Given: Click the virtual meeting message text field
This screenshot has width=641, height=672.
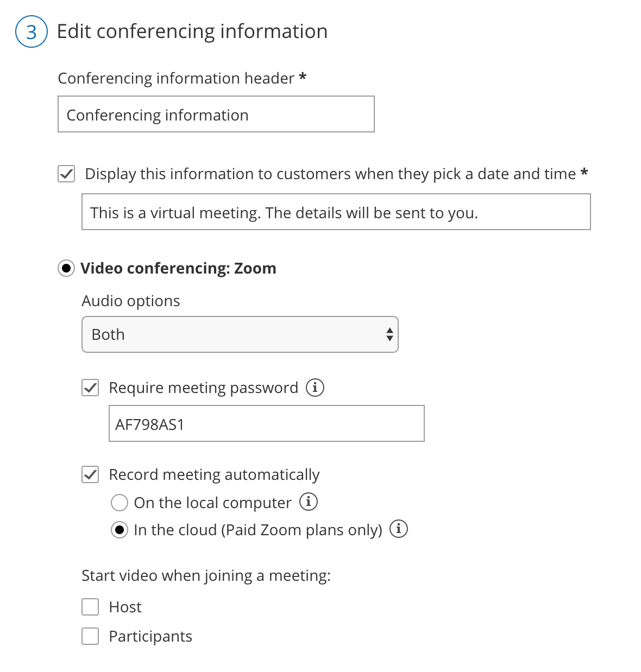Looking at the screenshot, I should click(x=336, y=212).
